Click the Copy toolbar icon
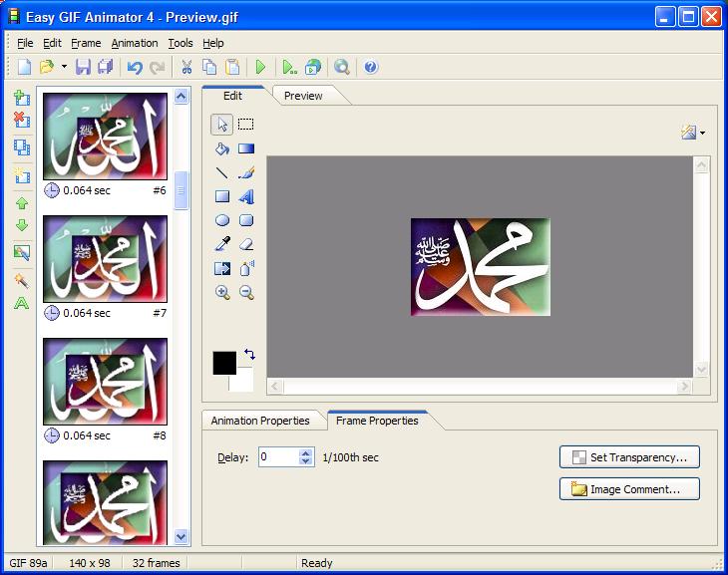Screen dimensions: 728x575 pyautogui.click(x=209, y=68)
